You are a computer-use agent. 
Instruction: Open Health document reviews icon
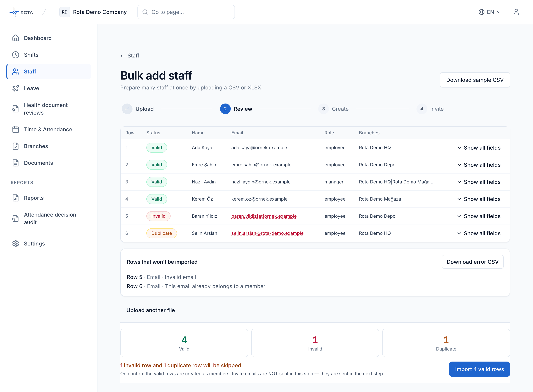point(16,109)
